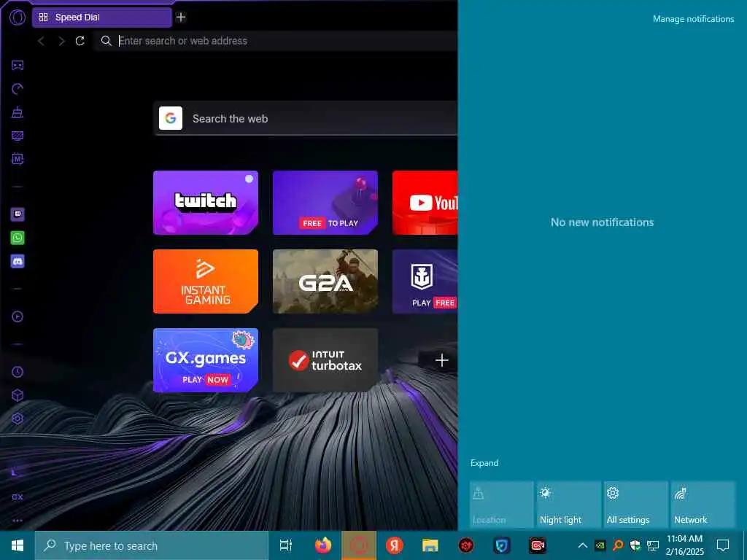
Task: Click the address bar input field
Action: [276, 41]
